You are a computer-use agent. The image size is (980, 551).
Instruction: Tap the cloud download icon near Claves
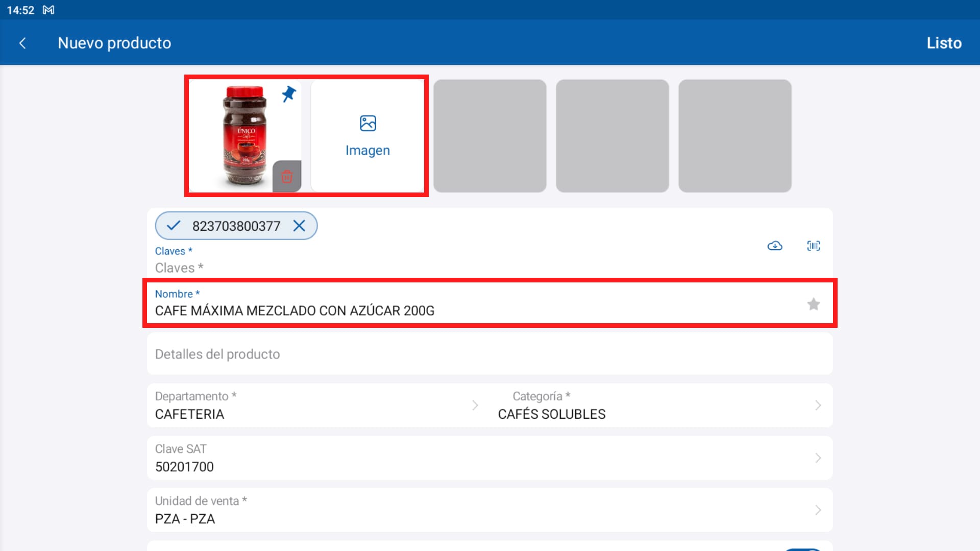pyautogui.click(x=774, y=246)
